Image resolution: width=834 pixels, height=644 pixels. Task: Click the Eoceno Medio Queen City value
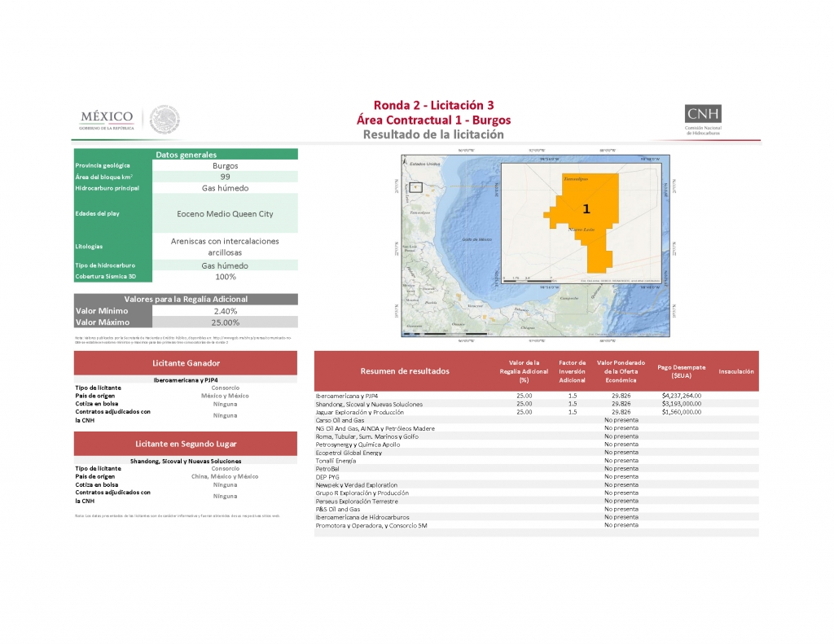coord(225,214)
